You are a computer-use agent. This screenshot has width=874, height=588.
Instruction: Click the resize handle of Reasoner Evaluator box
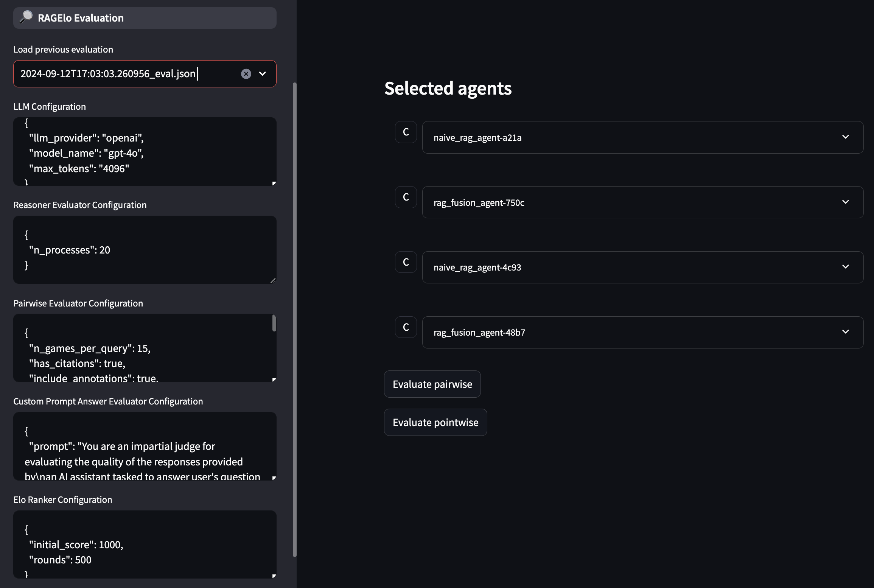tap(273, 280)
